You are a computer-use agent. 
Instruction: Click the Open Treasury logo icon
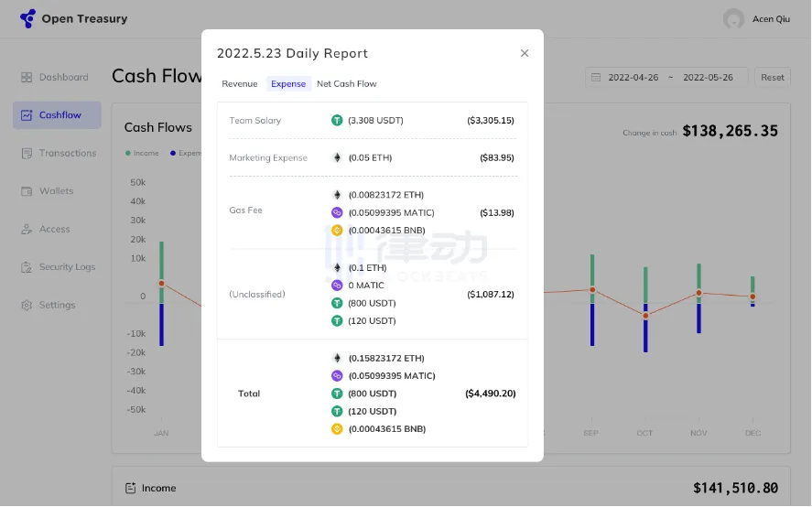[27, 18]
